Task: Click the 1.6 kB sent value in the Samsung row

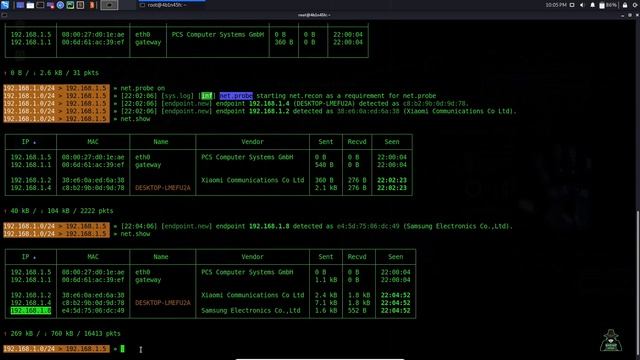Action: coord(326,311)
